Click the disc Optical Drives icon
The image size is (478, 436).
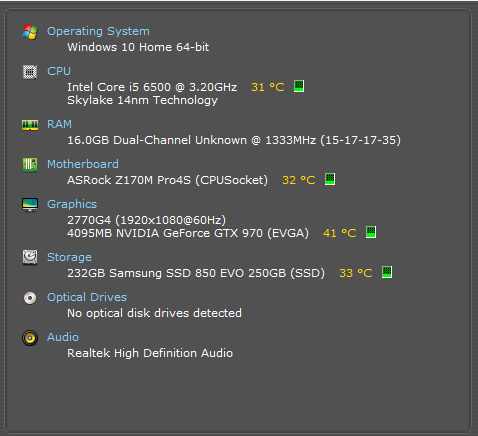click(30, 298)
